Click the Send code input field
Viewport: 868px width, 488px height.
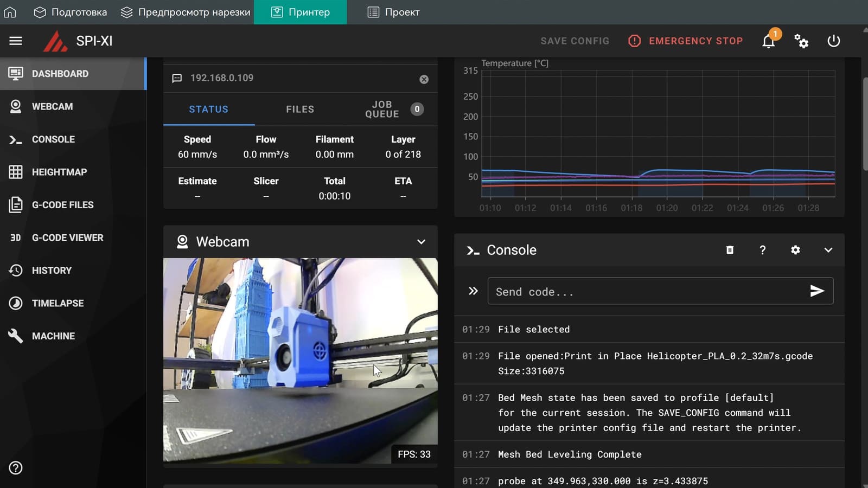point(646,292)
